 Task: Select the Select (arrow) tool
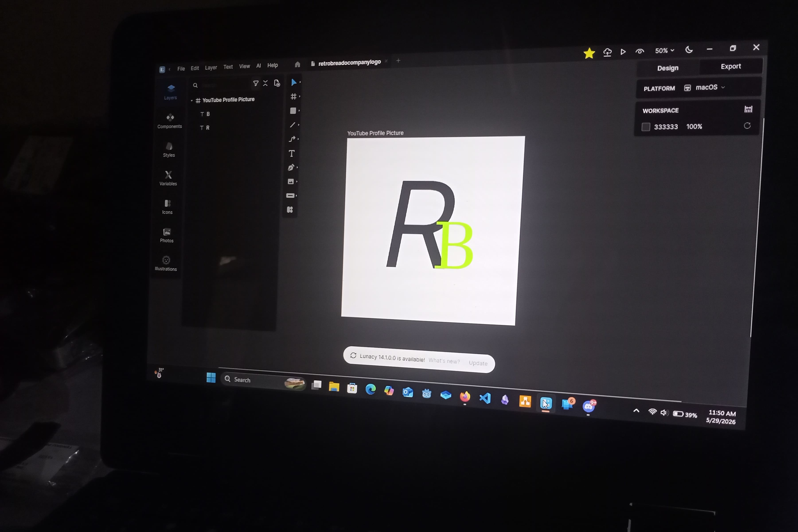pyautogui.click(x=293, y=82)
